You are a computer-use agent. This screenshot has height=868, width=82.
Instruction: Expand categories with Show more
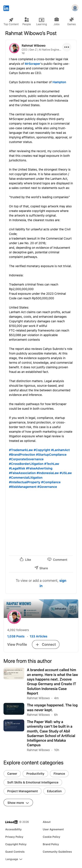tap(18, 803)
